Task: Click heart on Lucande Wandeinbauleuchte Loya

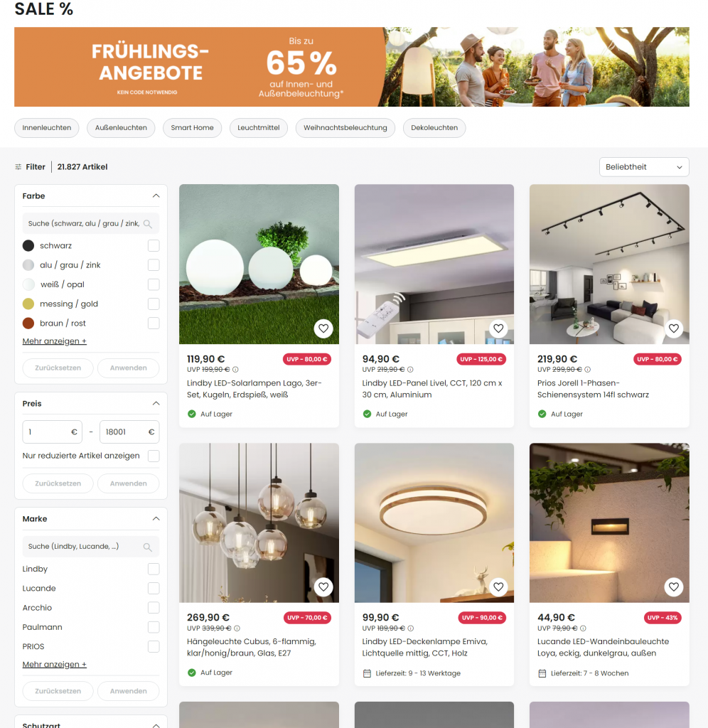Action: click(674, 587)
